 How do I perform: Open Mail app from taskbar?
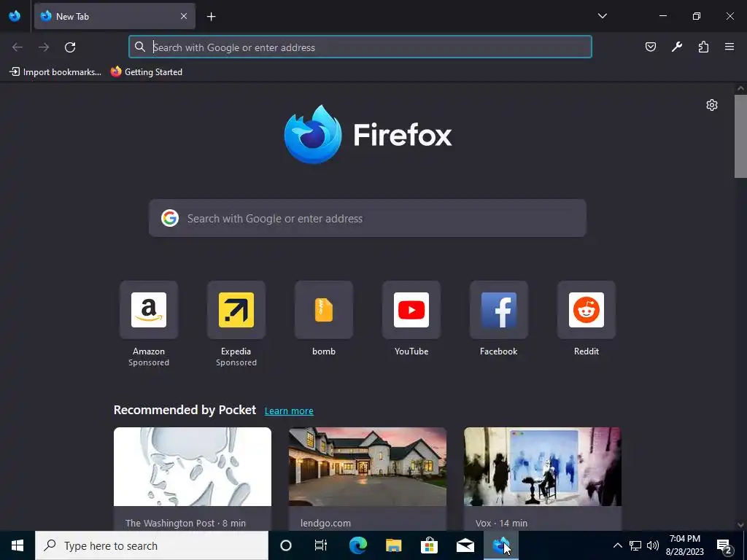(465, 545)
